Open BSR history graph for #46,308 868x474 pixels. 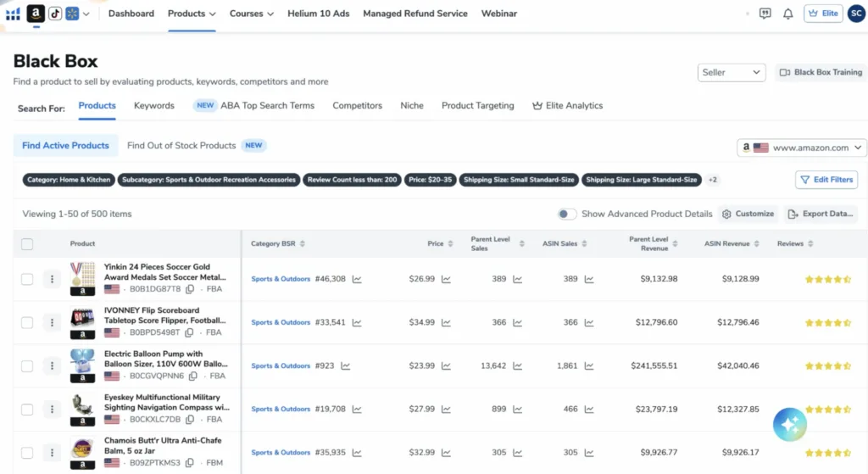pos(357,279)
